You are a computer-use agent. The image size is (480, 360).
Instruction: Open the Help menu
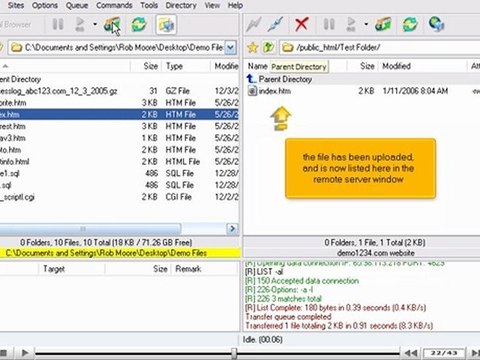click(235, 5)
